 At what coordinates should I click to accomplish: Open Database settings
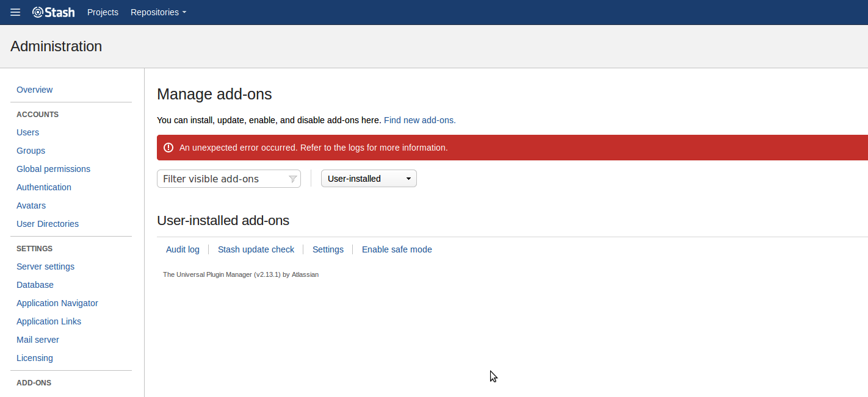pos(35,285)
